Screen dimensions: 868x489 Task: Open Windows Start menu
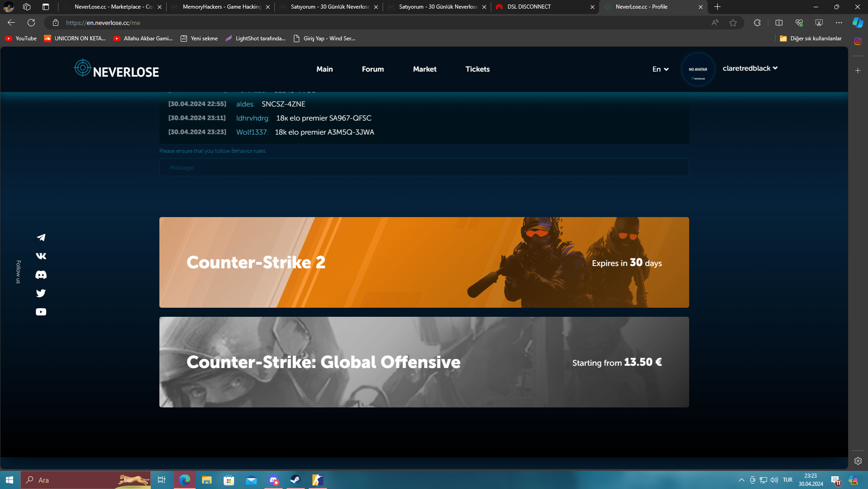[10, 480]
